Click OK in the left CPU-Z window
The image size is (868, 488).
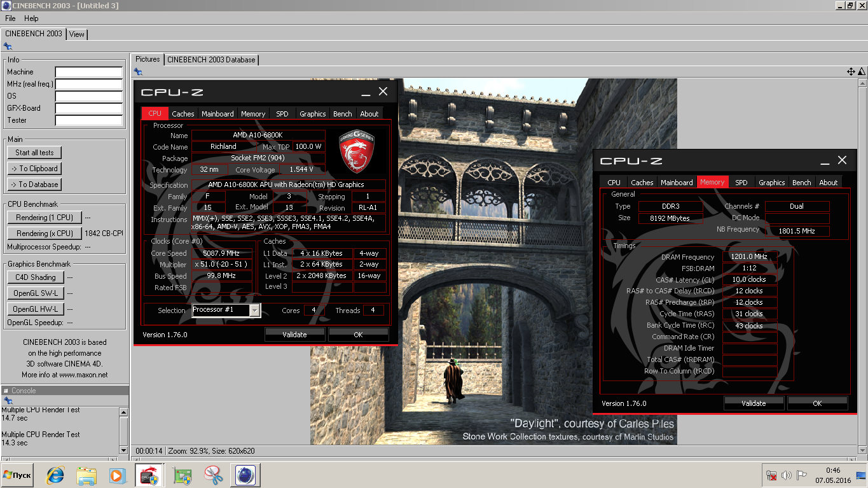pos(358,334)
